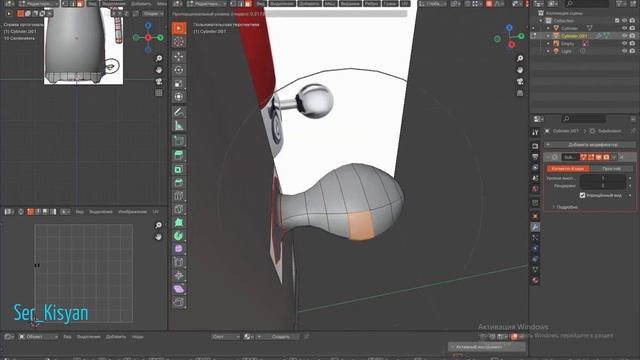Viewport: 640px width, 360px height.
Task: Click pan hand icon in main viewport
Action: (520, 70)
